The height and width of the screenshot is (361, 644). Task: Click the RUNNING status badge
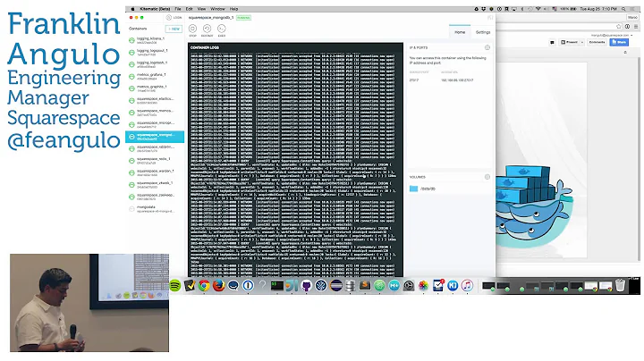click(243, 18)
